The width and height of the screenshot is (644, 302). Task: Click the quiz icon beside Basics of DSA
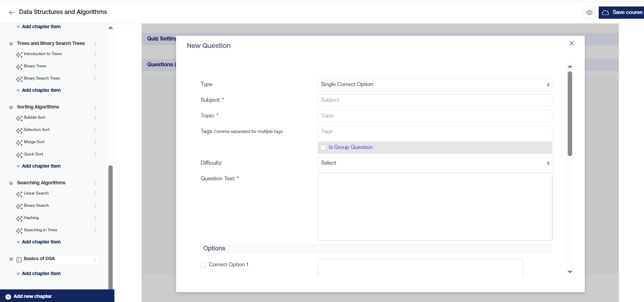(19, 259)
